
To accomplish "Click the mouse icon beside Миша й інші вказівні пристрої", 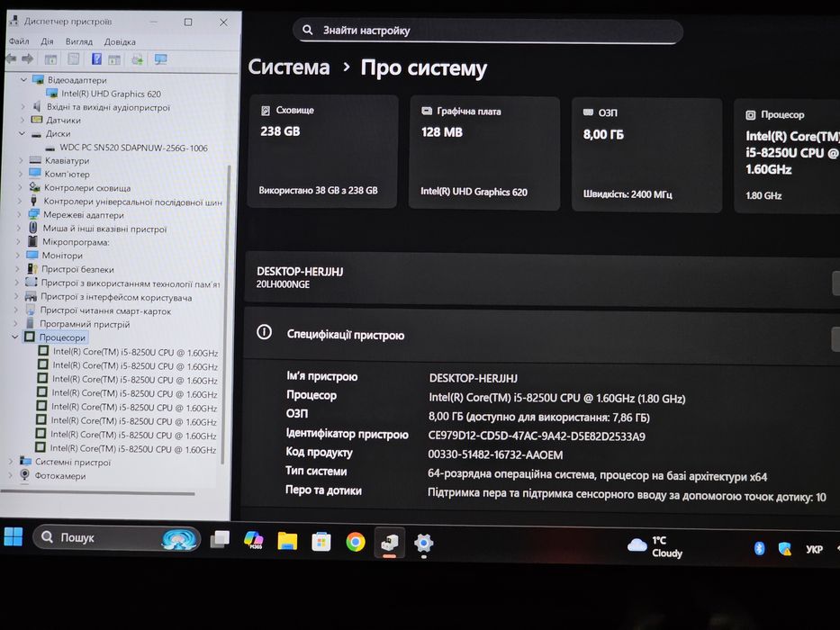I will 33,228.
